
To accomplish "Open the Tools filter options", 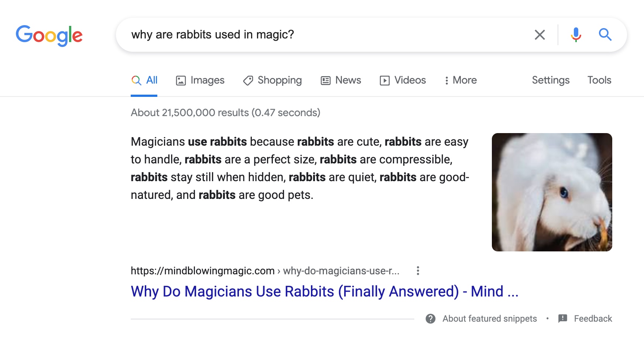I will pyautogui.click(x=599, y=80).
